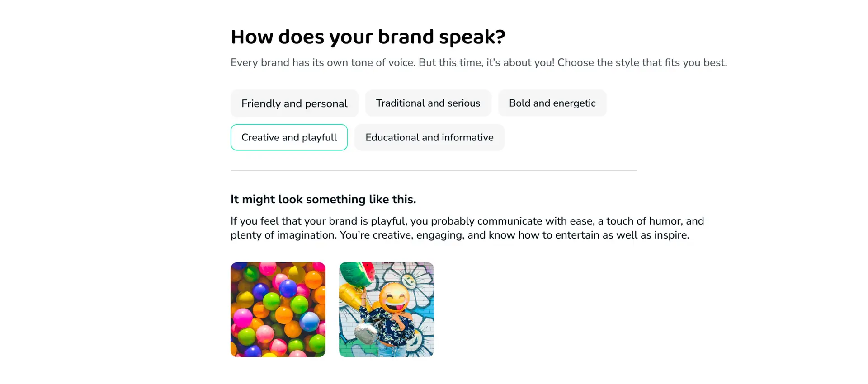
Task: Click the silver foil balloon
Action: (x=365, y=333)
